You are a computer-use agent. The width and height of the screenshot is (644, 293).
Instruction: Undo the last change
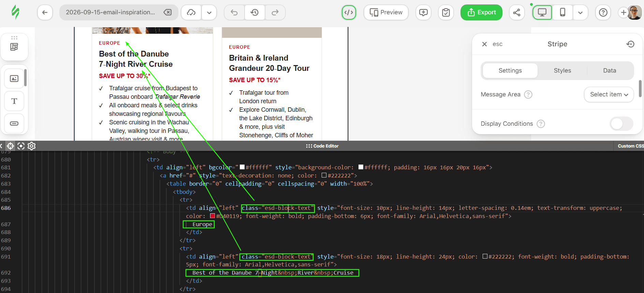pos(234,13)
